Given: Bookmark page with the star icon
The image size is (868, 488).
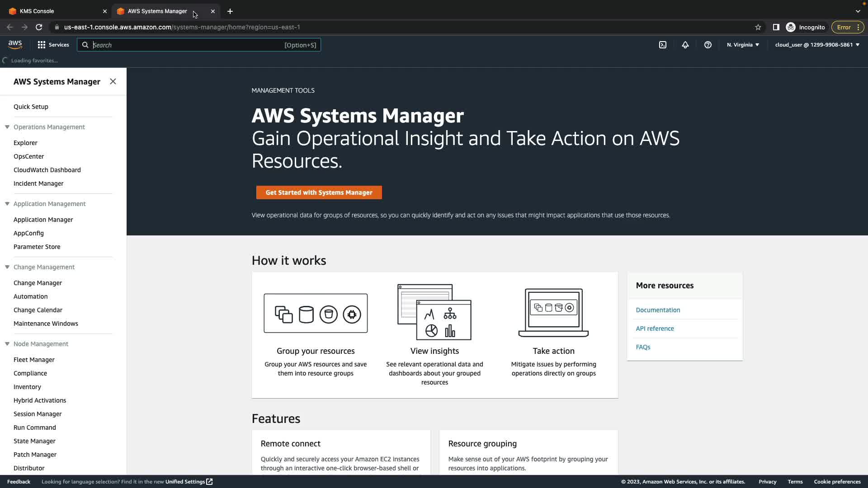Looking at the screenshot, I should (758, 27).
